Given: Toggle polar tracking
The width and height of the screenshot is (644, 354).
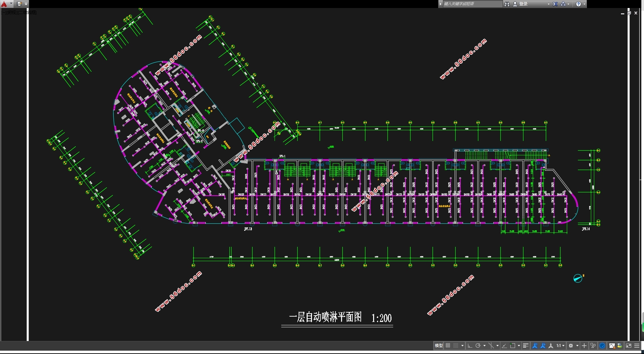Looking at the screenshot, I should (x=478, y=346).
